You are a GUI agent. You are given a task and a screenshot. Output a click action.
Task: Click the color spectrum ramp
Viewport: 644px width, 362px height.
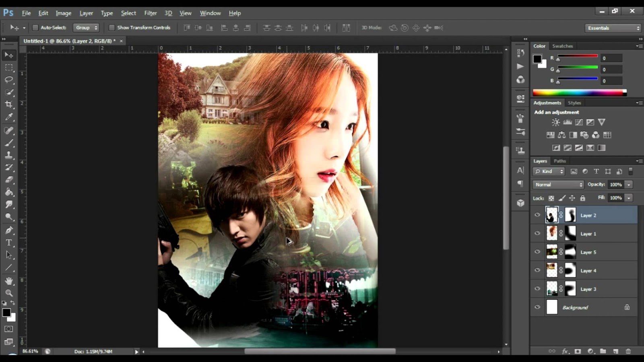pyautogui.click(x=579, y=93)
